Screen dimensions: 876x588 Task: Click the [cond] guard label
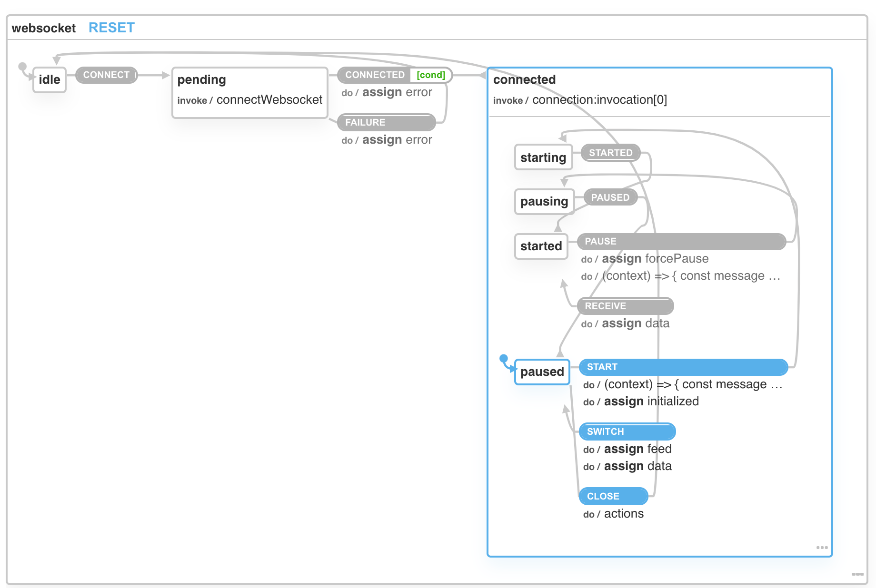click(430, 75)
